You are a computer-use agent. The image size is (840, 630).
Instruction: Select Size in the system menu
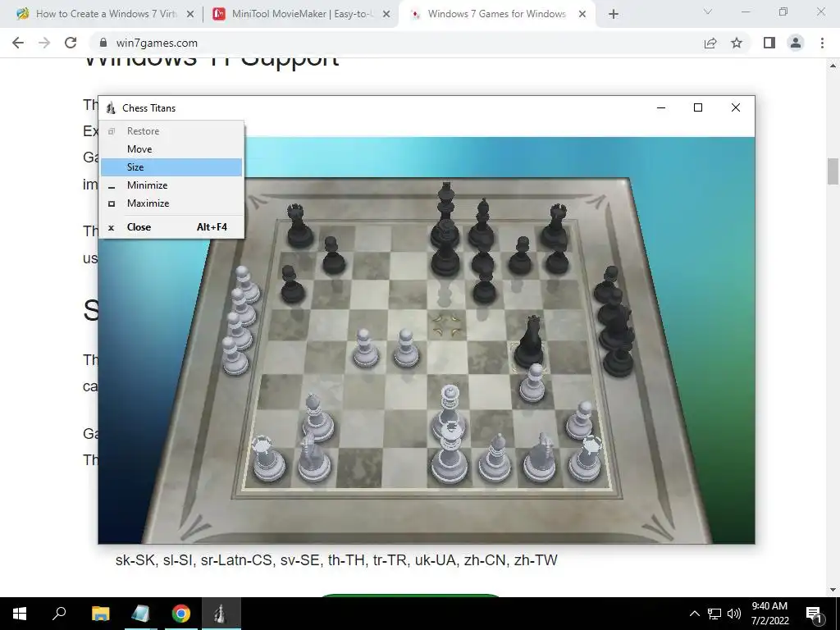pyautogui.click(x=171, y=167)
